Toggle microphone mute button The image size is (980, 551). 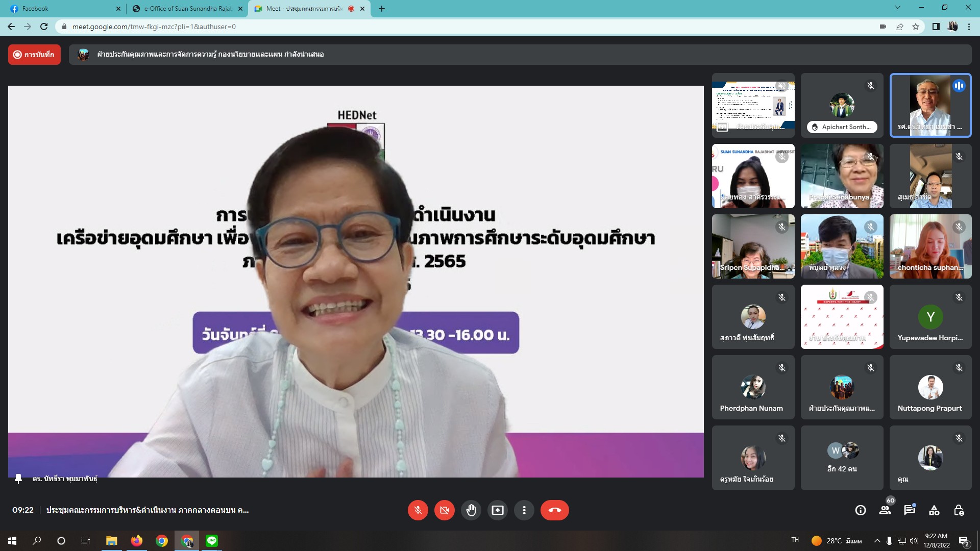point(418,510)
